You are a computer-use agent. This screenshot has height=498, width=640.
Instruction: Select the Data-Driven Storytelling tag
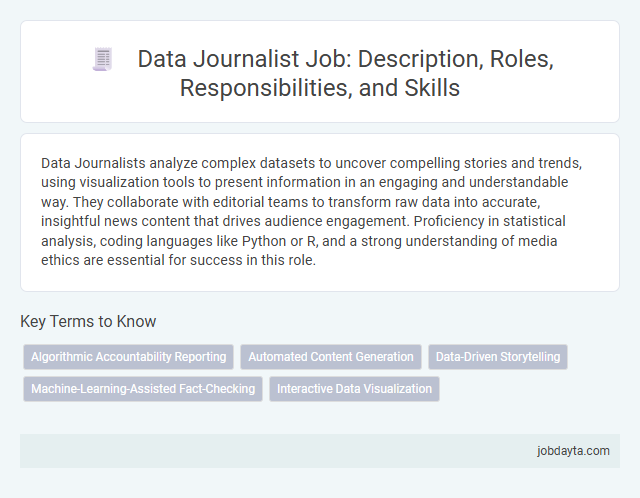pos(498,357)
